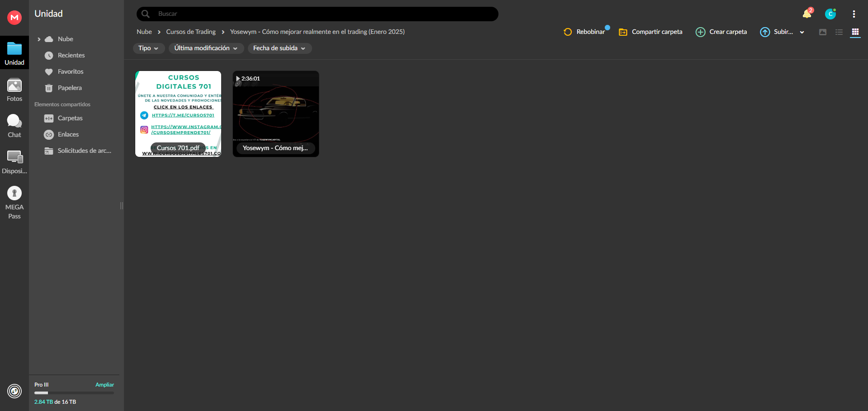Open the account avatar menu
The image size is (868, 411).
pos(830,14)
